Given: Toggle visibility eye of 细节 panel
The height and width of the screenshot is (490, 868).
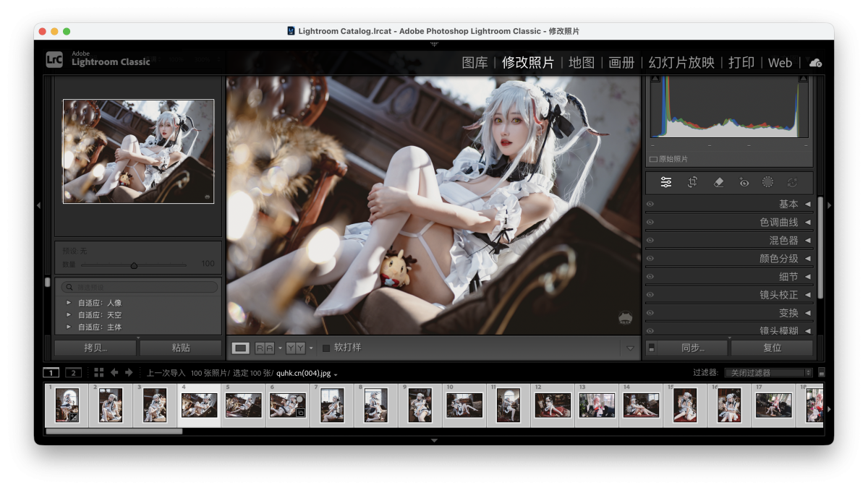Looking at the screenshot, I should (x=650, y=277).
